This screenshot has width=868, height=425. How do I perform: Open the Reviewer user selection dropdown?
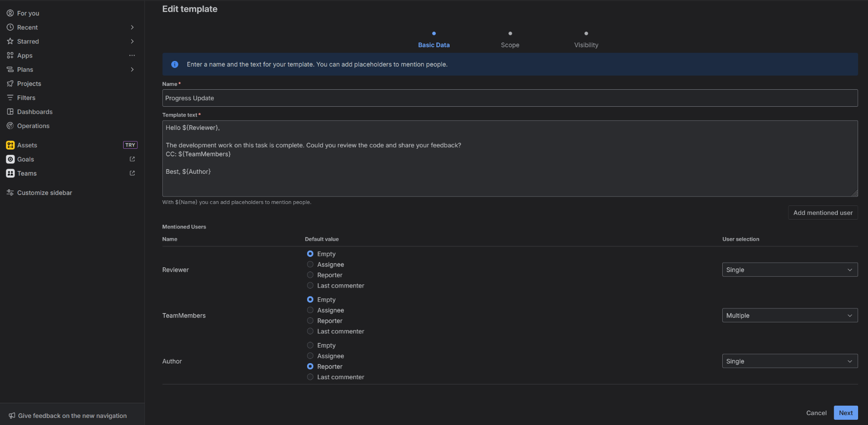click(x=789, y=270)
